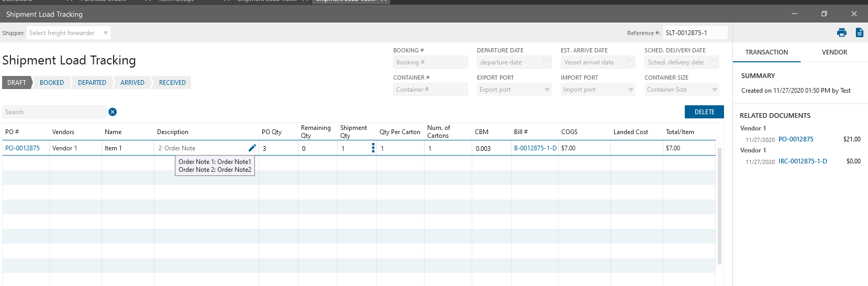Open the departure date calendar picker
The image size is (868, 286).
point(546,62)
